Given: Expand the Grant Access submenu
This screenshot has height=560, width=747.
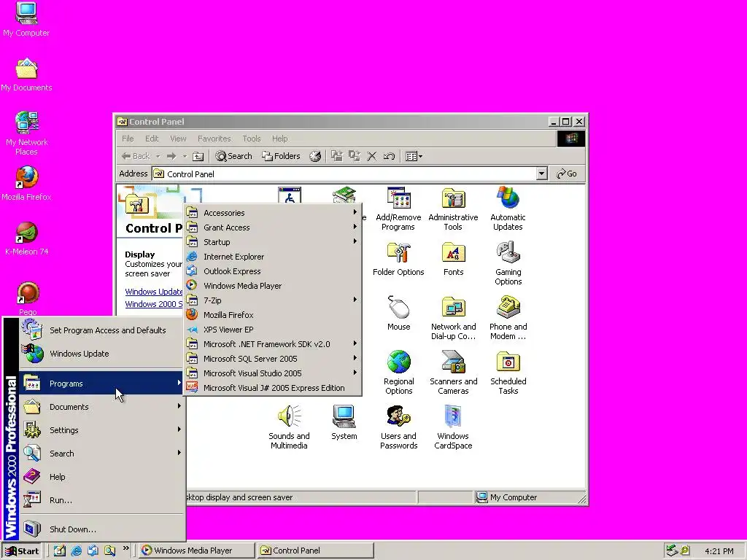Looking at the screenshot, I should (273, 227).
